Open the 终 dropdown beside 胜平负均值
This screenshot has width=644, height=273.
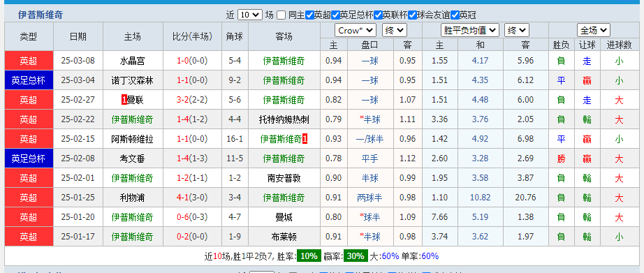517,31
